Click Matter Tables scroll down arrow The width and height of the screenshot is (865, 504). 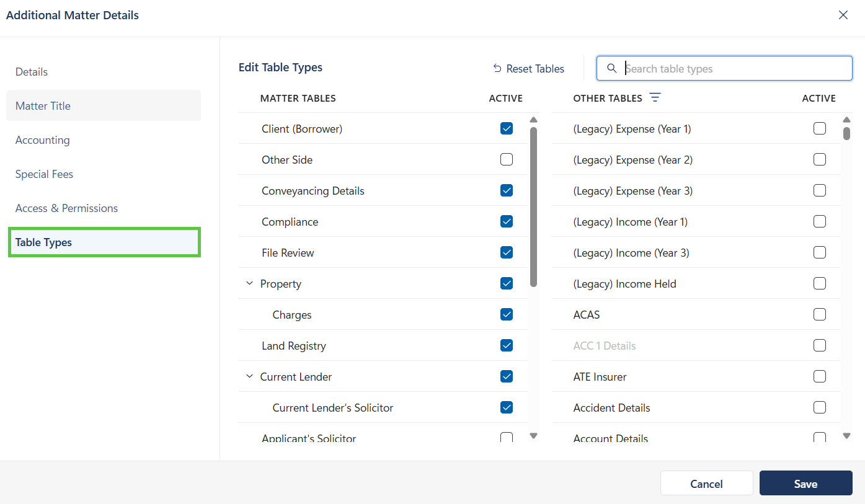click(x=533, y=436)
